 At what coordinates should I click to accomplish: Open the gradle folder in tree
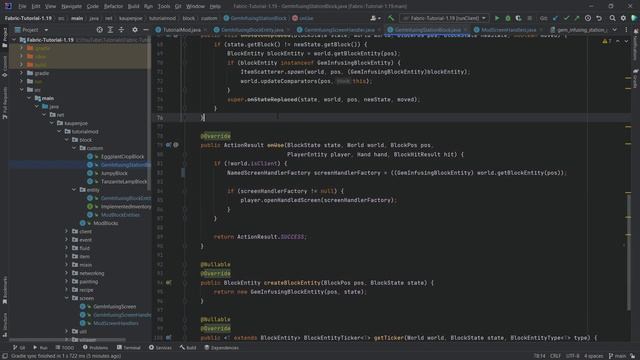42,73
